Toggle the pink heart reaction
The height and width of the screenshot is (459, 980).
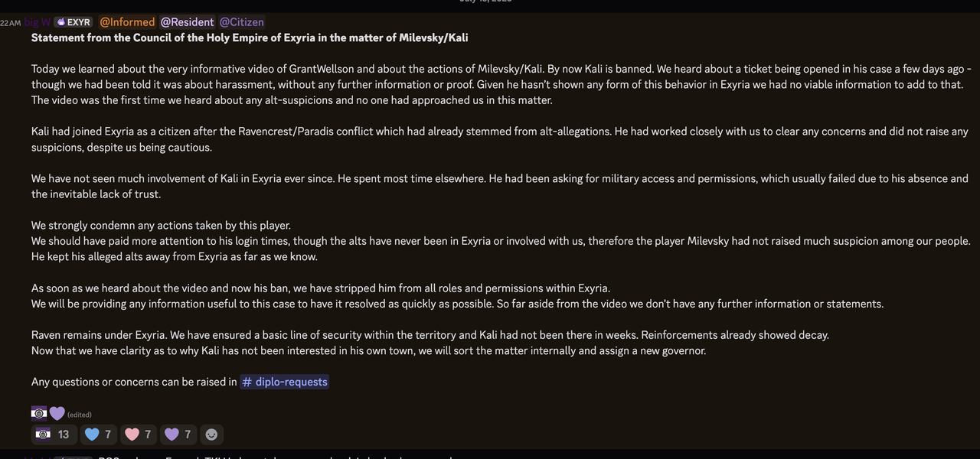click(139, 435)
